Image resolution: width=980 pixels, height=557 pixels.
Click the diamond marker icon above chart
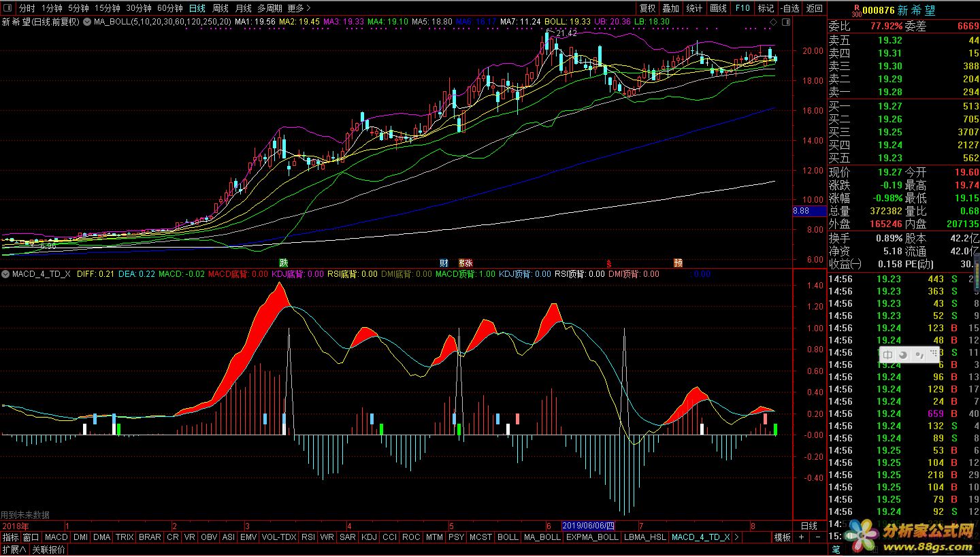coord(774,22)
